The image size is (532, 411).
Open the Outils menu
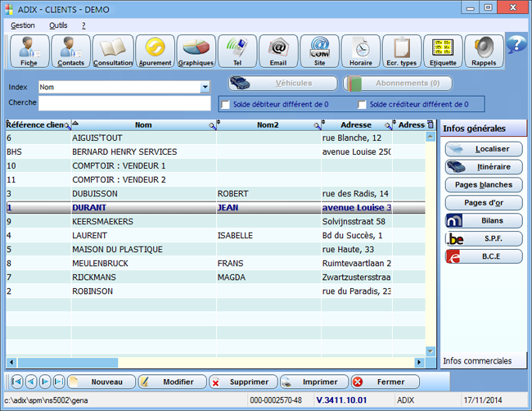[58, 25]
